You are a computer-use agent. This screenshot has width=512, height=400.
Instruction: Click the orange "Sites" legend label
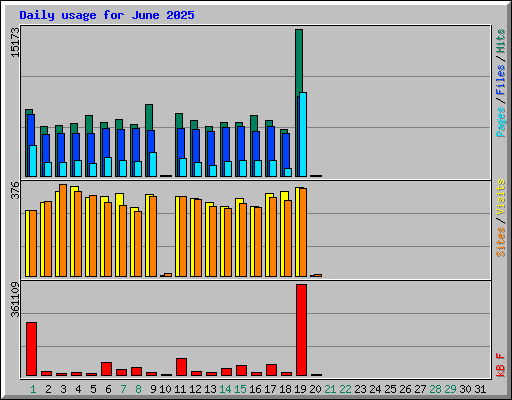(500, 242)
